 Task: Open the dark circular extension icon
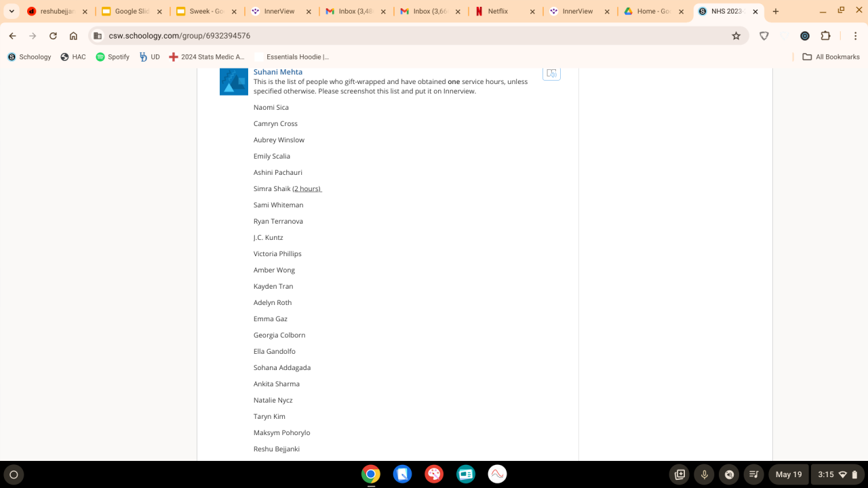805,36
